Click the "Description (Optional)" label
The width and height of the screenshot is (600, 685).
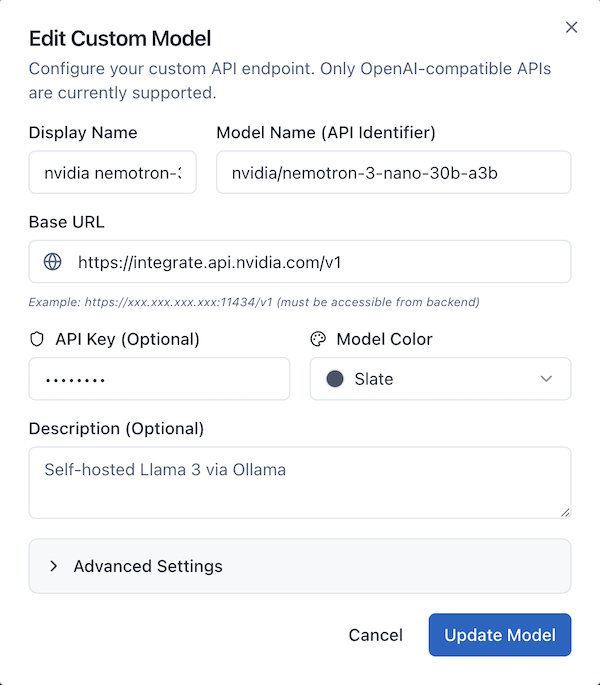click(x=116, y=428)
